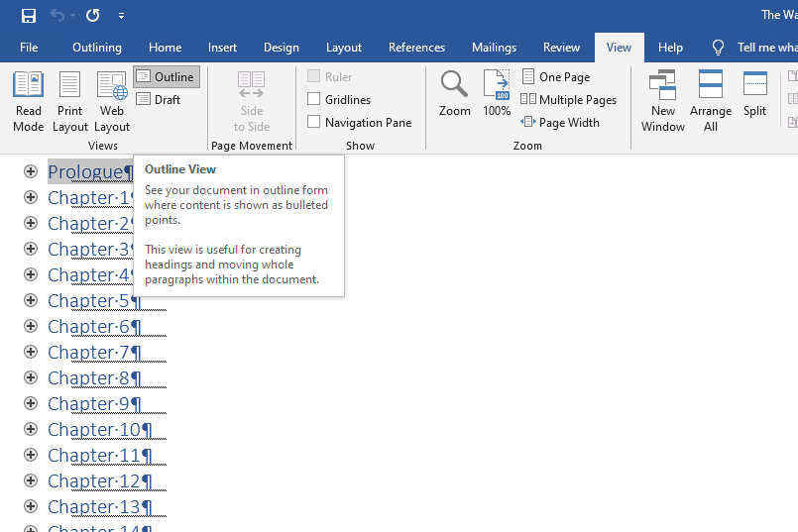Viewport: 798px width, 532px height.
Task: Open the Outlining ribbon tab
Action: tap(97, 48)
